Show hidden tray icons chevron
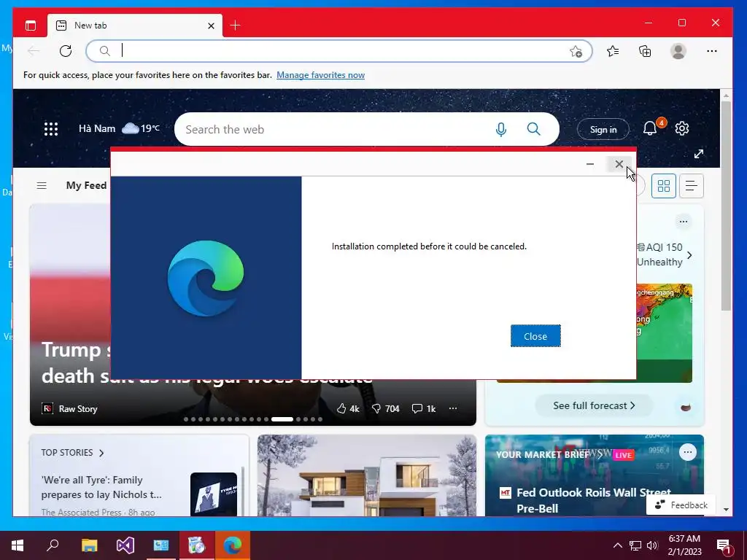 [x=617, y=545]
